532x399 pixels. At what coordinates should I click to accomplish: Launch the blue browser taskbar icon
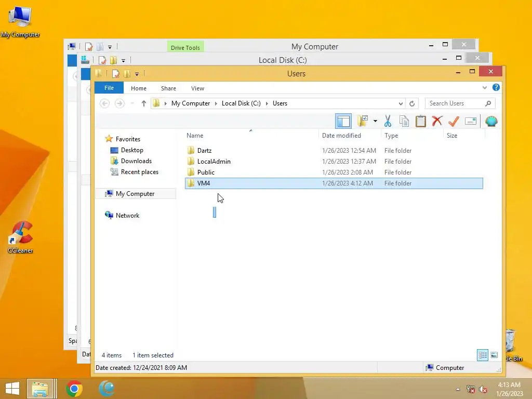[x=106, y=389]
